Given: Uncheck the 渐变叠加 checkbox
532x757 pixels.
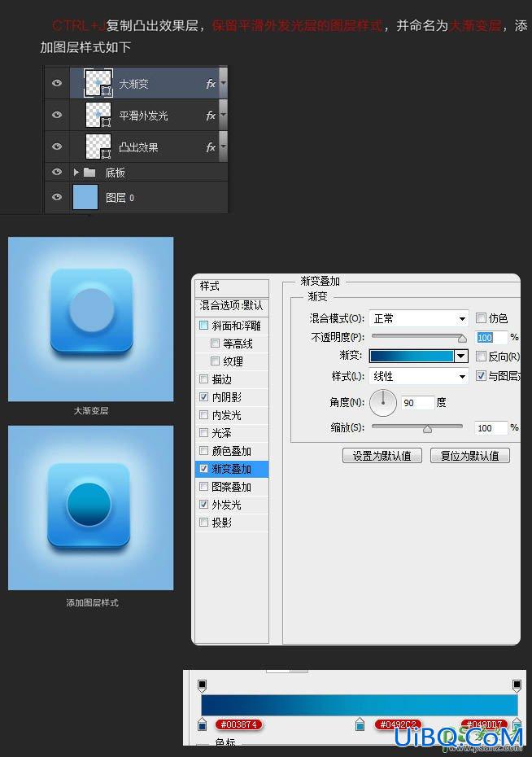Looking at the screenshot, I should [x=203, y=468].
